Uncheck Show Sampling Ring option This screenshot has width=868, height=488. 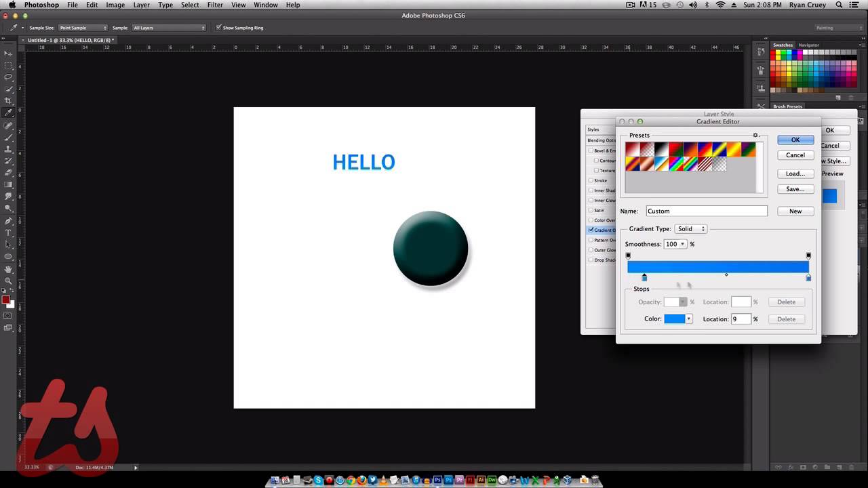tap(218, 28)
